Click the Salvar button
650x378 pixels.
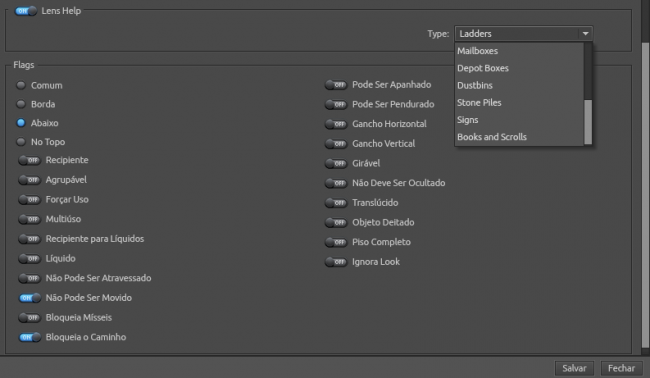click(574, 368)
